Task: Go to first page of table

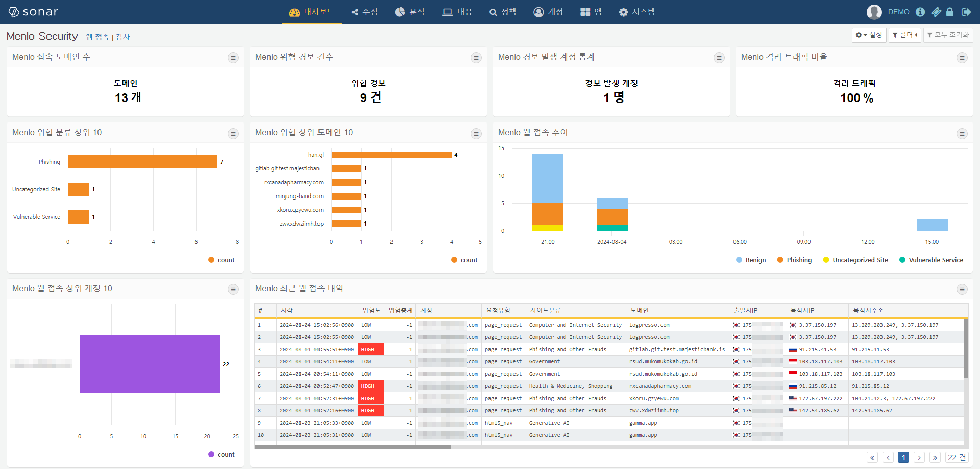Action: click(872, 457)
